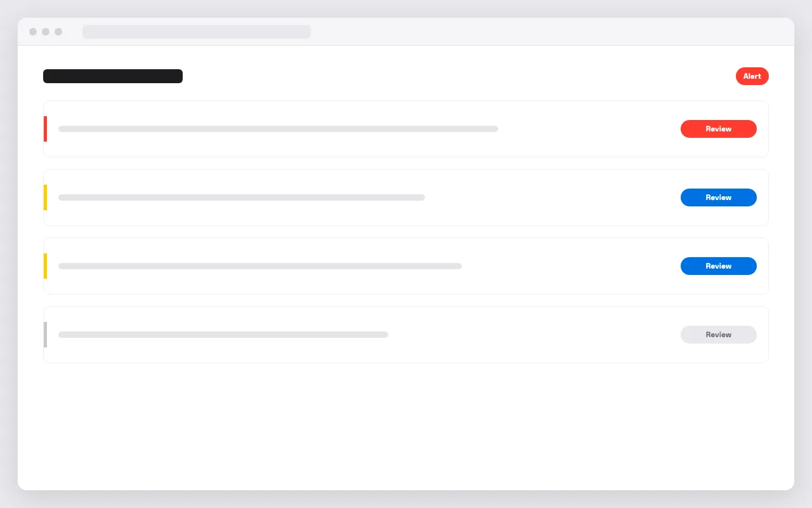This screenshot has height=508, width=812.
Task: Select the red severity marker on first card
Action: click(x=45, y=129)
